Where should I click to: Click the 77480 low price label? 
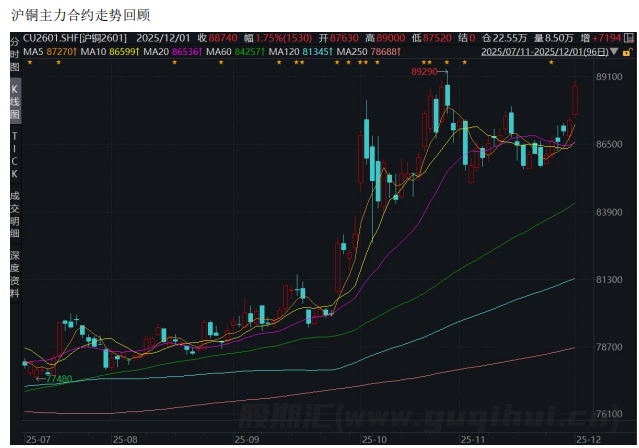tap(58, 378)
